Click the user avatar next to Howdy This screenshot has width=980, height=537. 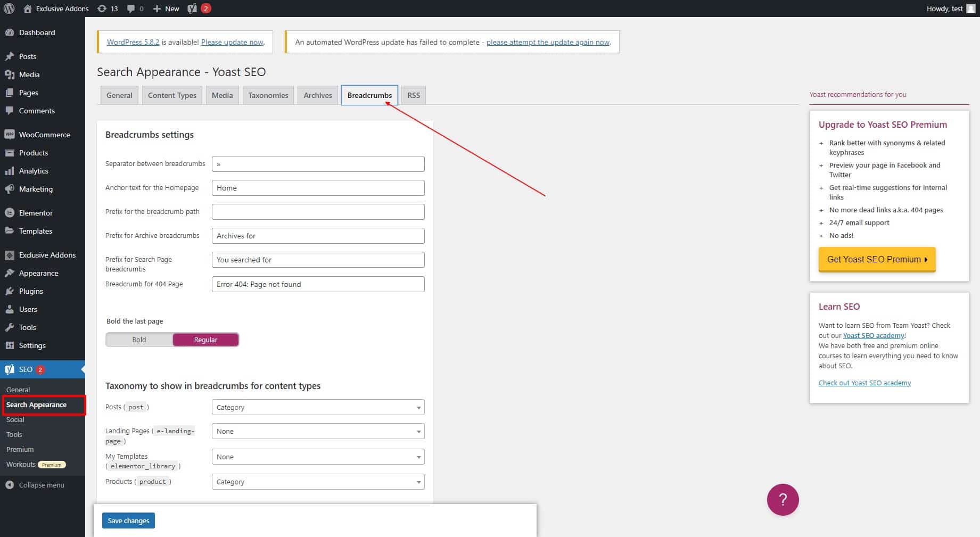point(970,9)
